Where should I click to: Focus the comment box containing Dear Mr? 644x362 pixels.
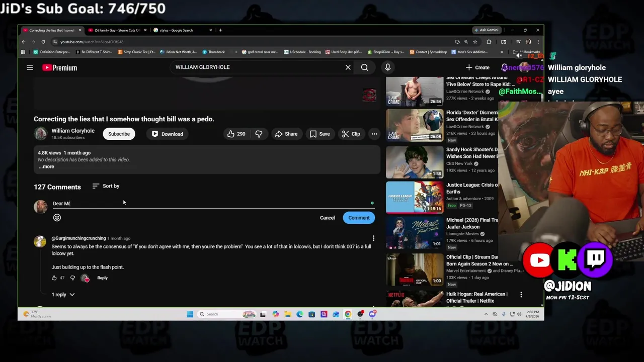point(213,204)
